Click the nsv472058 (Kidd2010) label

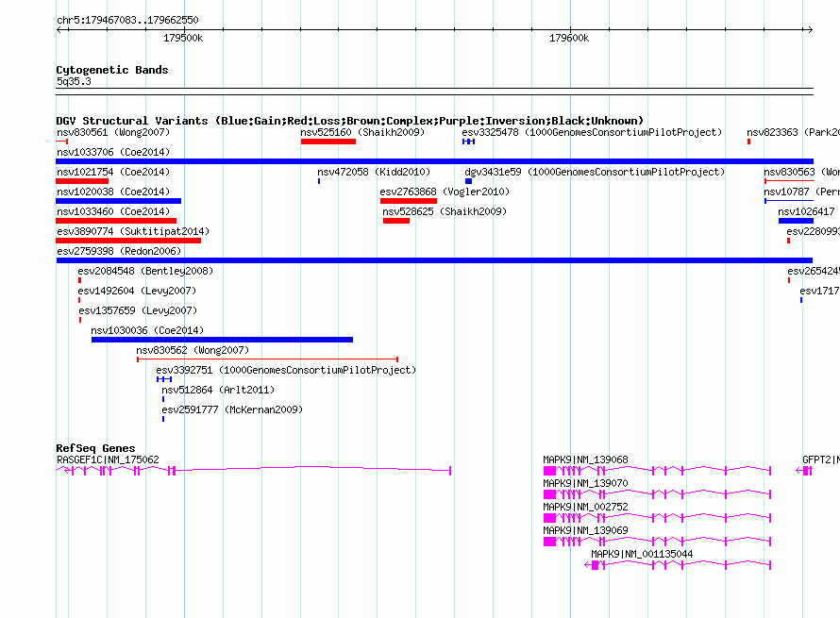[374, 172]
